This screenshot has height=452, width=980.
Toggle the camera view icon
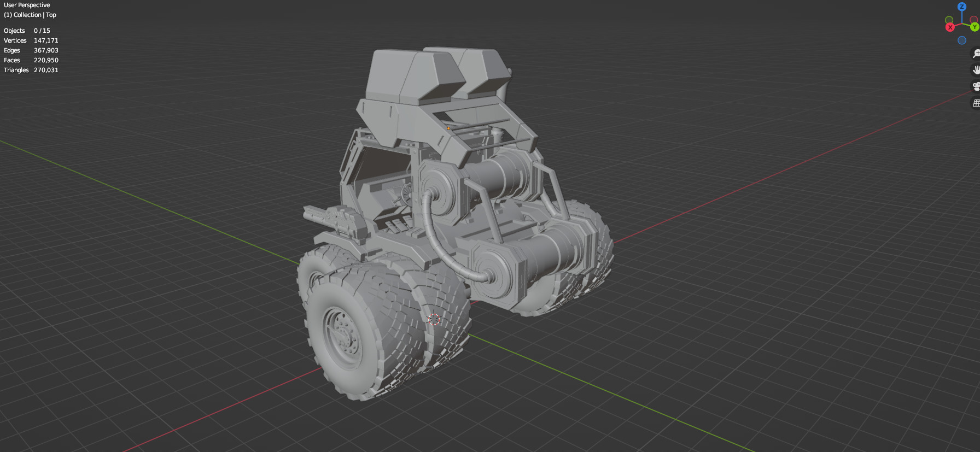coord(976,86)
